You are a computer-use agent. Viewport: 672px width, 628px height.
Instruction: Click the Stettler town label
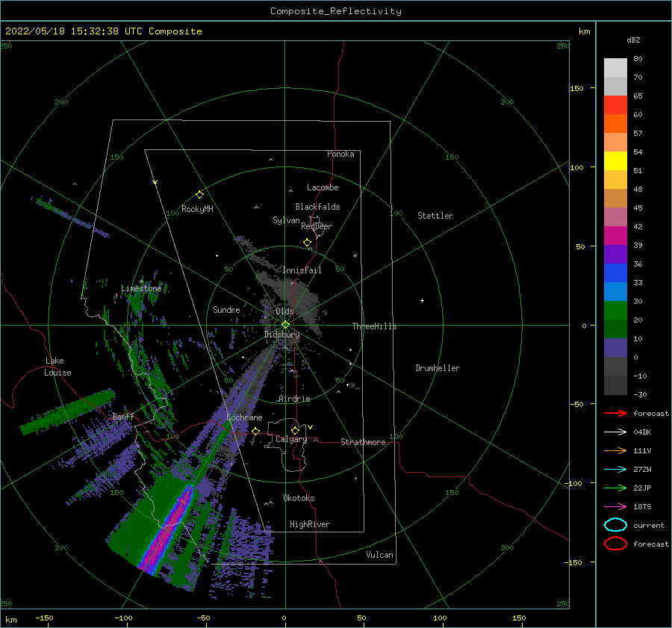pos(435,216)
